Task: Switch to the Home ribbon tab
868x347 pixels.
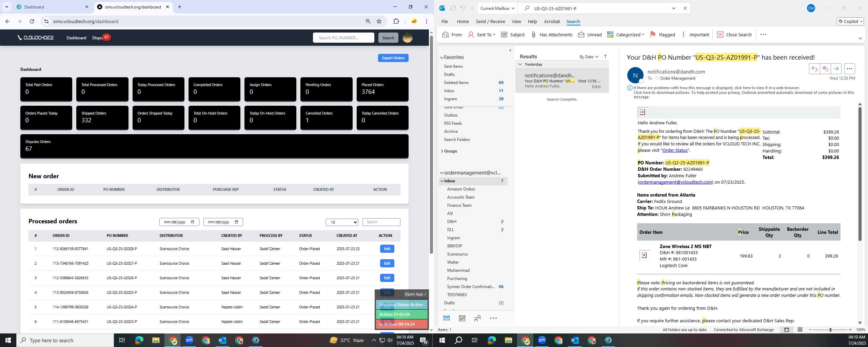Action: coord(462,21)
